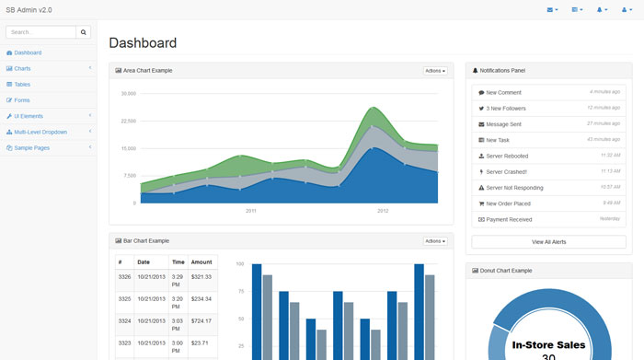Image resolution: width=644 pixels, height=360 pixels.
Task: Click the New Comment speech bubble icon
Action: pyautogui.click(x=481, y=93)
